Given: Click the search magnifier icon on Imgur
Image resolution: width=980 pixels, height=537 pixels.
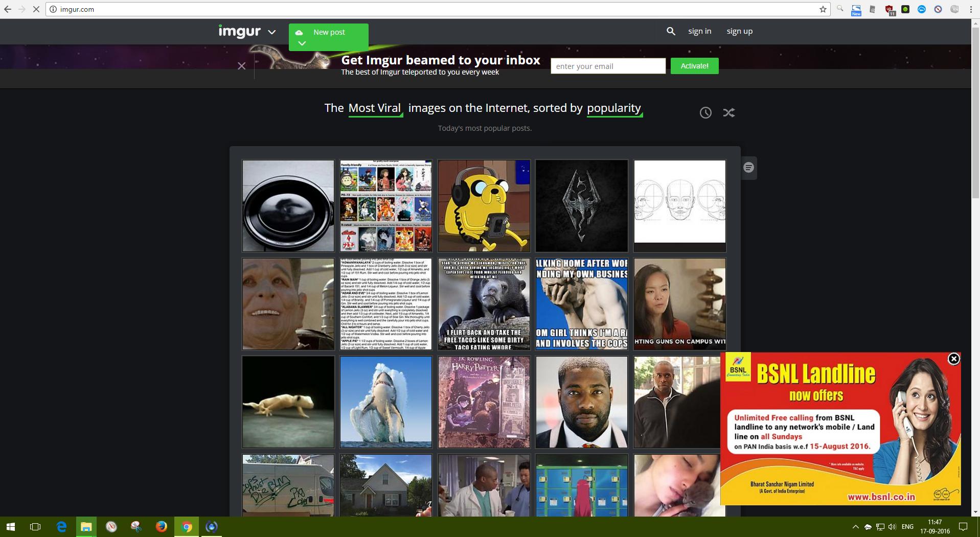Looking at the screenshot, I should coord(671,31).
